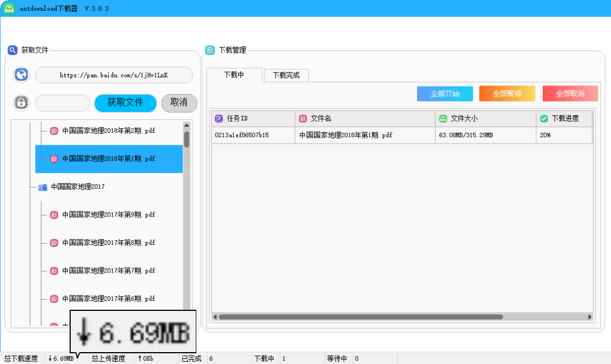This screenshot has height=364, width=611.
Task: Click the 文件名 column file icon
Action: pyautogui.click(x=303, y=119)
